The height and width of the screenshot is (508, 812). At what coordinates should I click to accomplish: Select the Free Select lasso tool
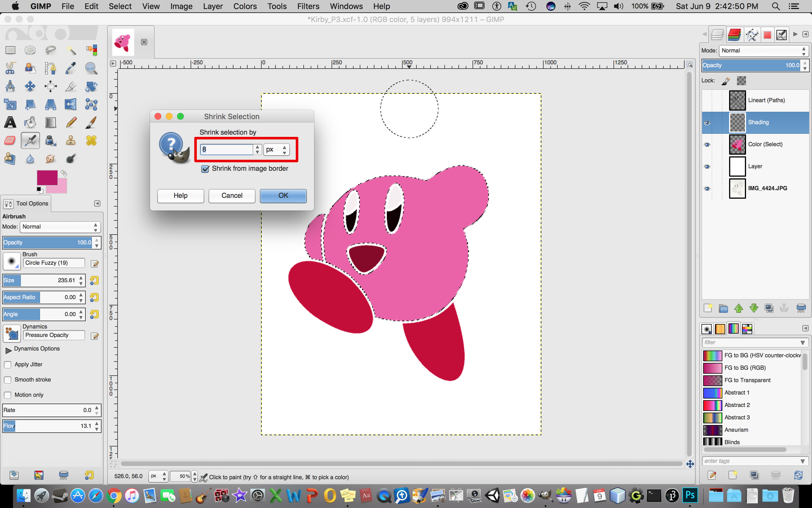(50, 50)
